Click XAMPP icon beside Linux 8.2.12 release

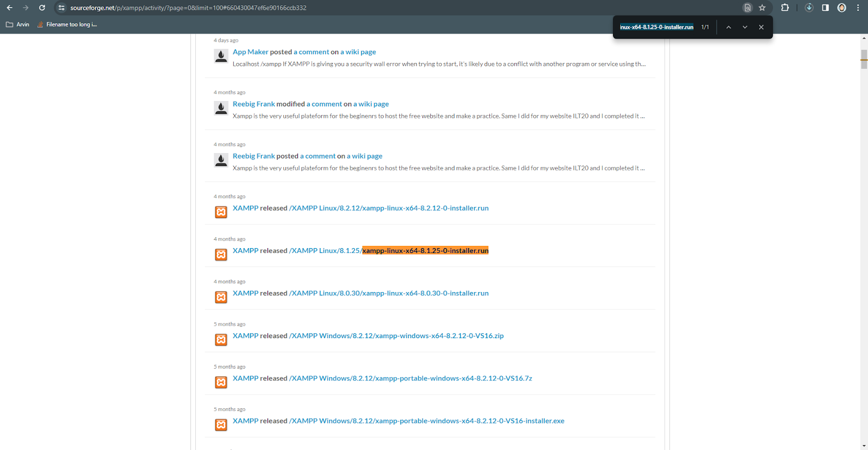[x=221, y=212]
